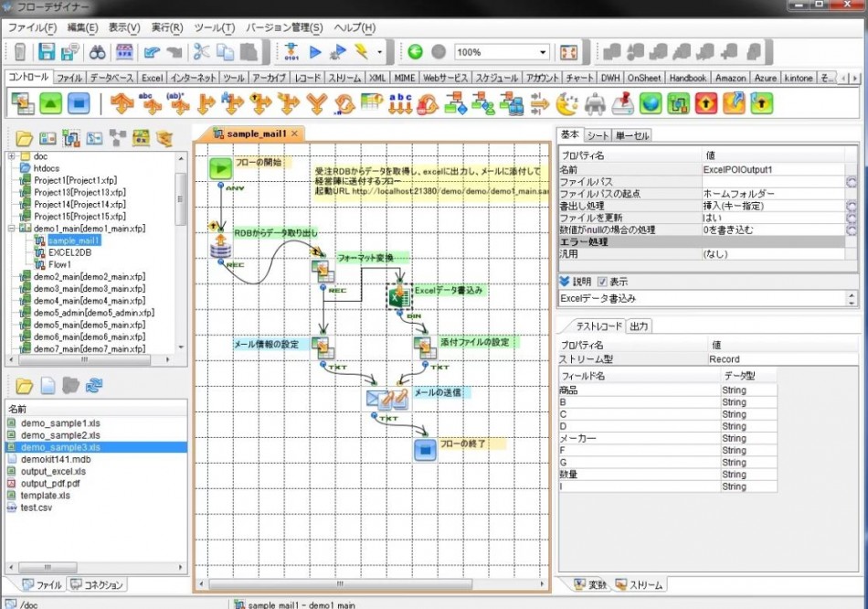Image resolution: width=868 pixels, height=609 pixels.
Task: Open the 実行(R) menu
Action: (x=167, y=27)
